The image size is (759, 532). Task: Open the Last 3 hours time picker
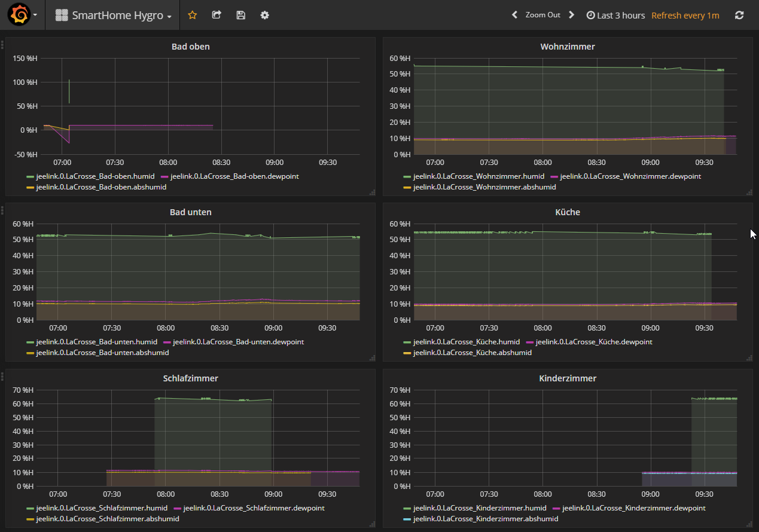615,16
